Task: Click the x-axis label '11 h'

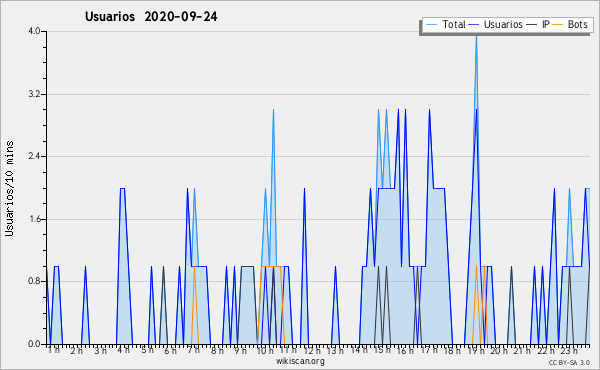Action: [x=288, y=350]
